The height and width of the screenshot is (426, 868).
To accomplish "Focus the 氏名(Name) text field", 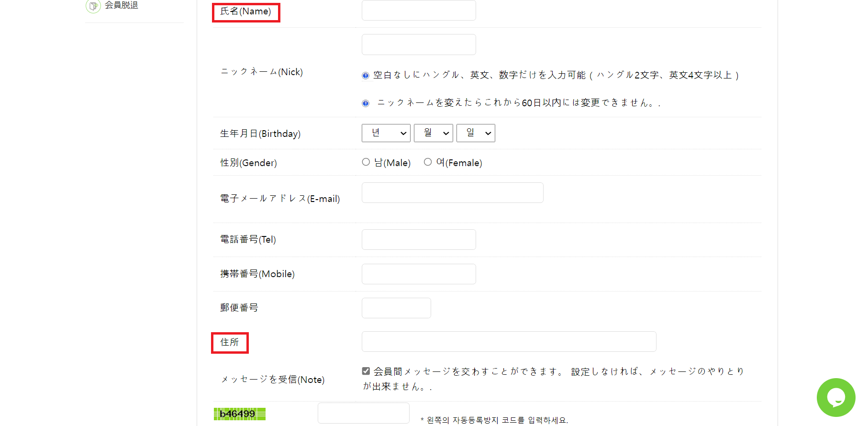I will coord(419,10).
